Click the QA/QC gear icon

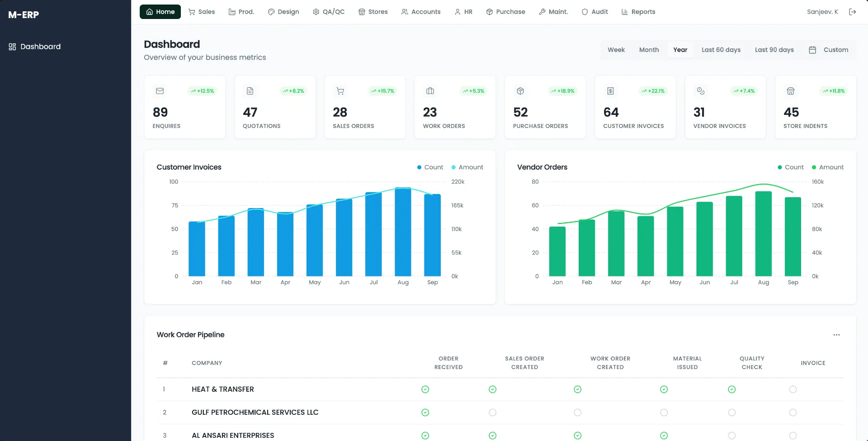coord(316,12)
